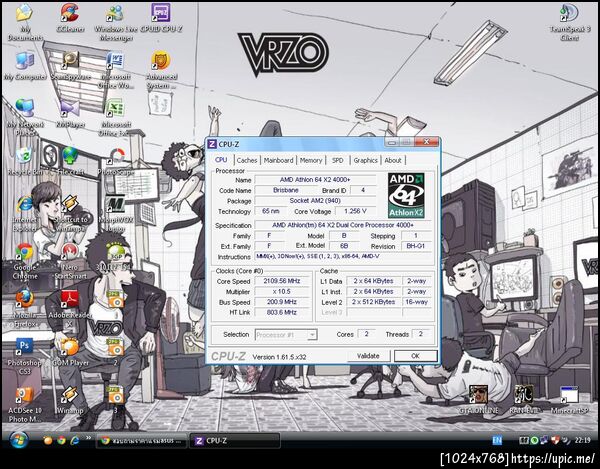
Task: Open the Mainboard tab
Action: pyautogui.click(x=279, y=160)
